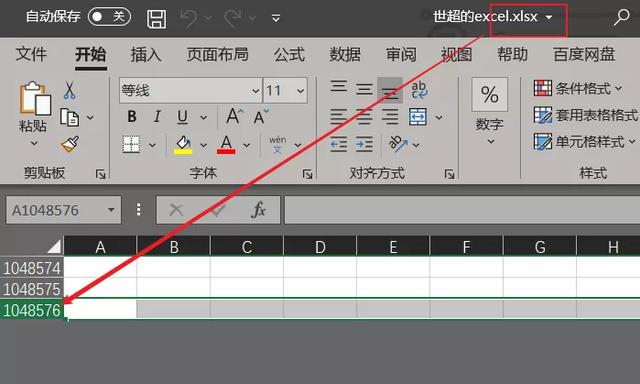Viewport: 640px width, 384px height.
Task: Click 套用表格格式 button
Action: point(585,115)
